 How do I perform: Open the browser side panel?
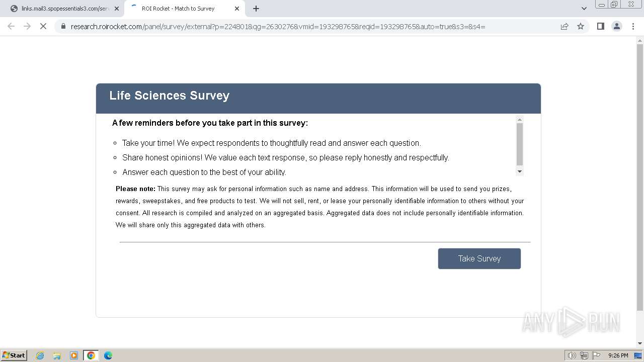[x=600, y=26]
